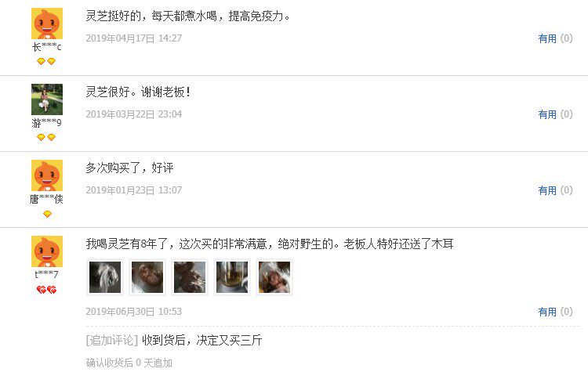Click the yellow diamond badges under 游***9
Screen dimensions: 588x372
tap(46, 137)
